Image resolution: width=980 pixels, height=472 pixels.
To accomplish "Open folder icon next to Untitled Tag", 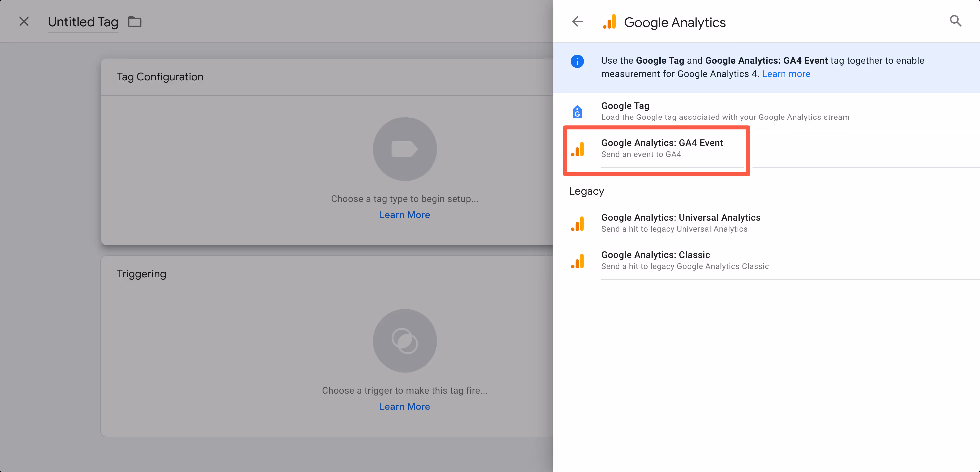I will (x=135, y=22).
